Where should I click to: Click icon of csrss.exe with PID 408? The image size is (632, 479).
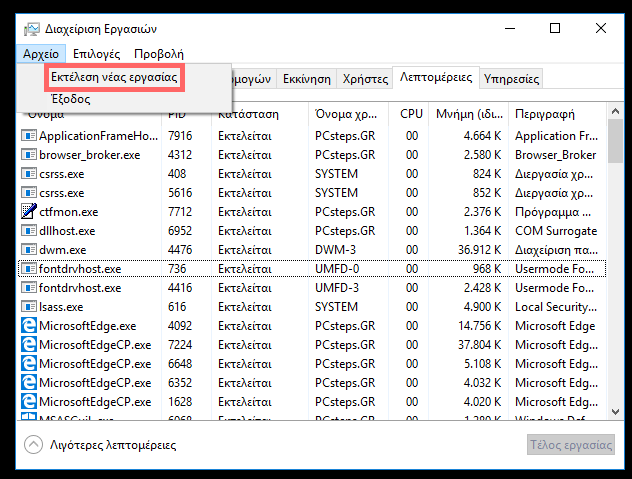29,173
